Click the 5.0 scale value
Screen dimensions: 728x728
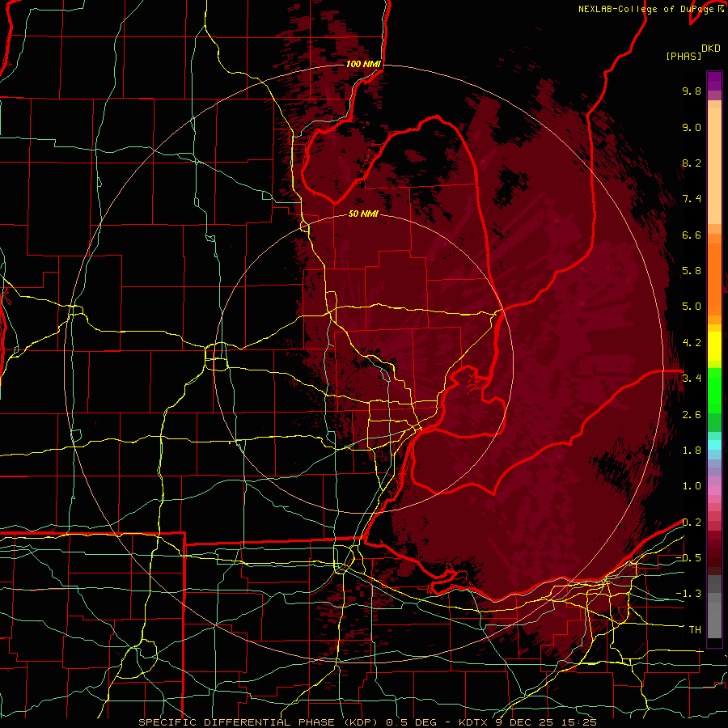[692, 307]
